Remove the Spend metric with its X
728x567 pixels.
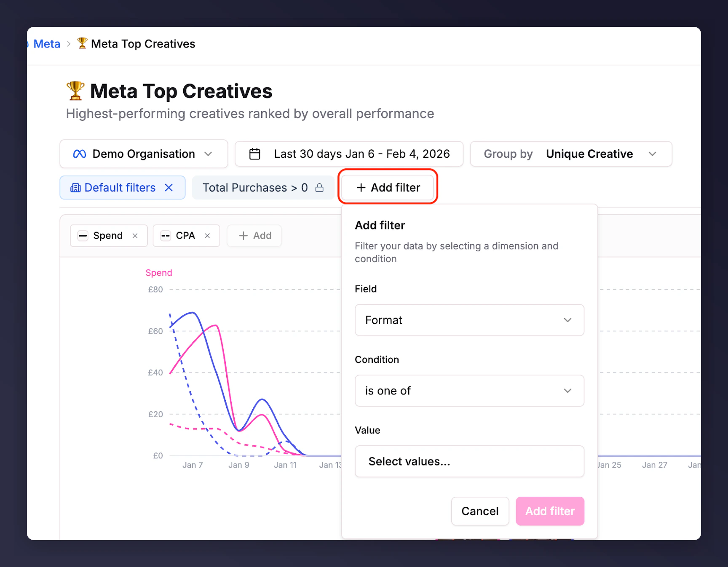(135, 236)
